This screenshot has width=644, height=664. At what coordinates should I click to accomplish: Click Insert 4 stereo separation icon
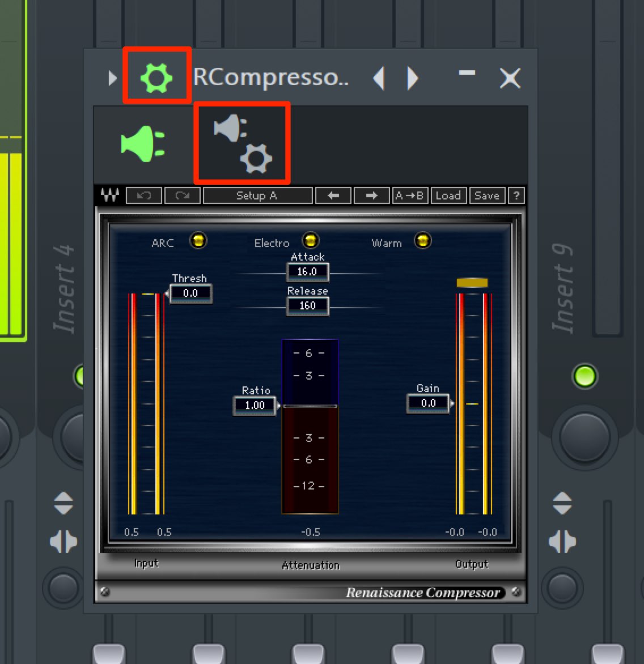click(63, 542)
